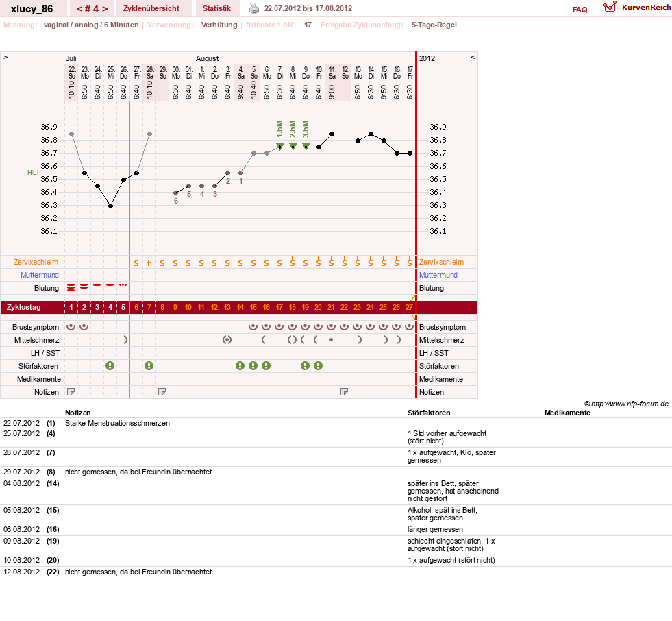The image size is (672, 621).
Task: Click the Muttermund row label on the left
Action: pyautogui.click(x=40, y=275)
